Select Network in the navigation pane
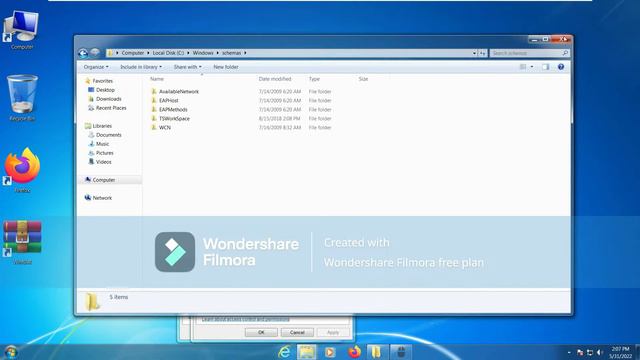This screenshot has width=640, height=360. (102, 198)
